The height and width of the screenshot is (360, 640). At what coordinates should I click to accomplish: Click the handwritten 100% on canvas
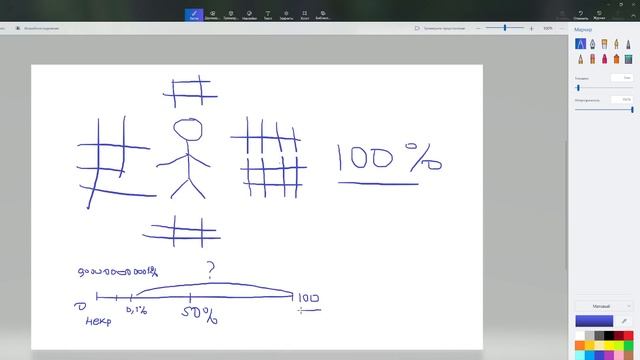click(x=389, y=158)
